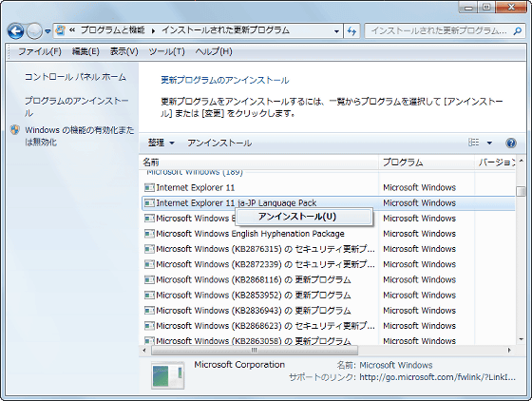532x401 pixels.
Task: Click the アンインストール toolbar button
Action: (x=219, y=143)
